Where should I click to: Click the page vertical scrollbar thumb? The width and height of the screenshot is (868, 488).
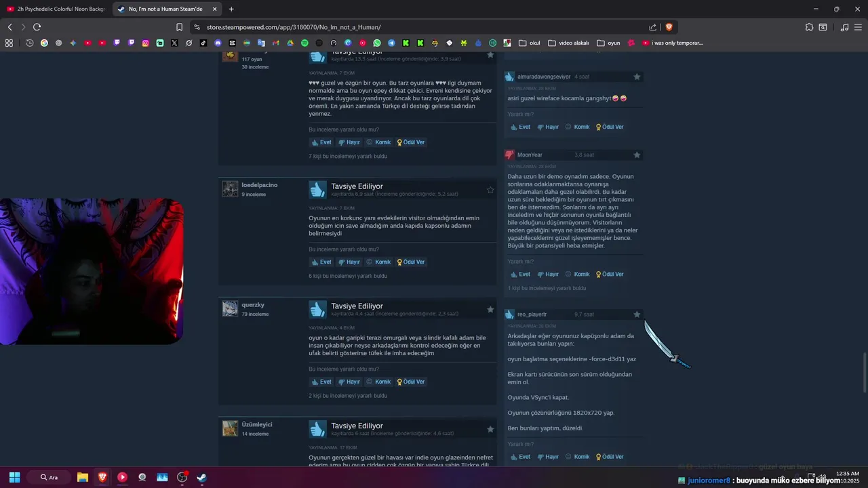(865, 372)
